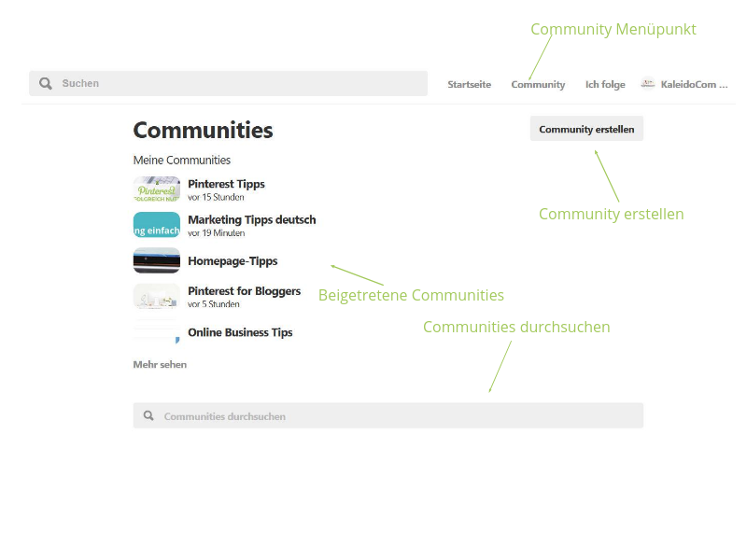Click the Community erstellen button
Screen dimensions: 747x560
click(586, 128)
